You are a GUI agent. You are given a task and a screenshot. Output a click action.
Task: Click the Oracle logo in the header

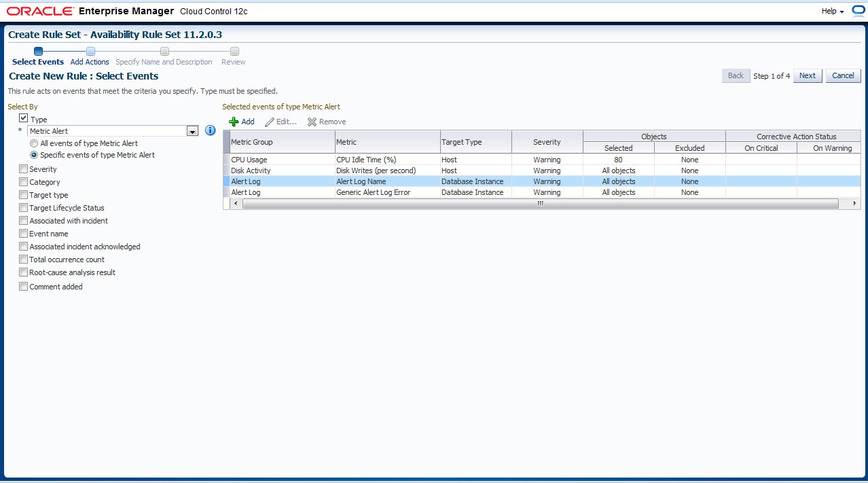click(x=40, y=11)
